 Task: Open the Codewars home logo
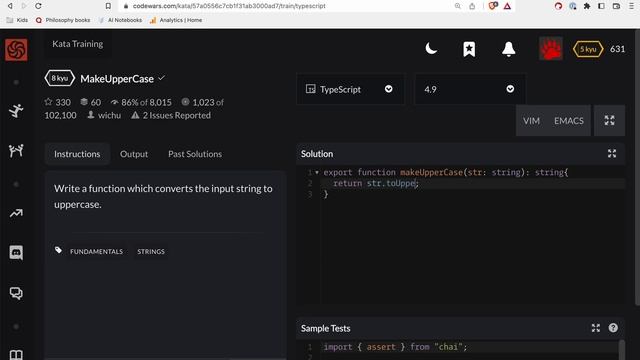(x=16, y=49)
